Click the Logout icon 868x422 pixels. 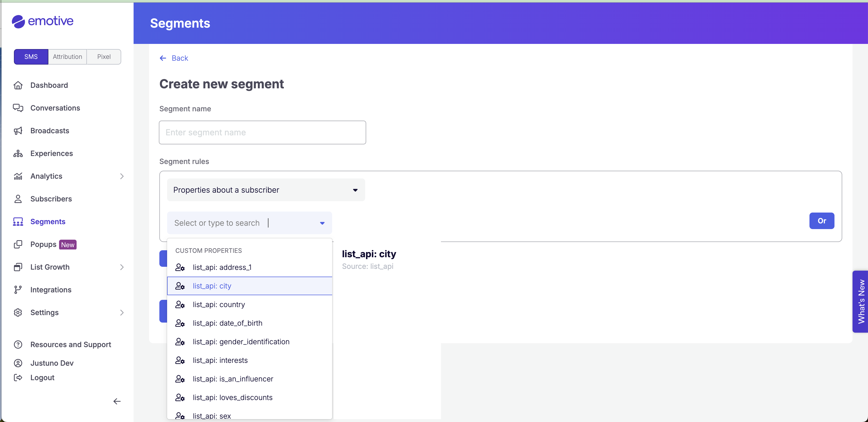coord(18,378)
